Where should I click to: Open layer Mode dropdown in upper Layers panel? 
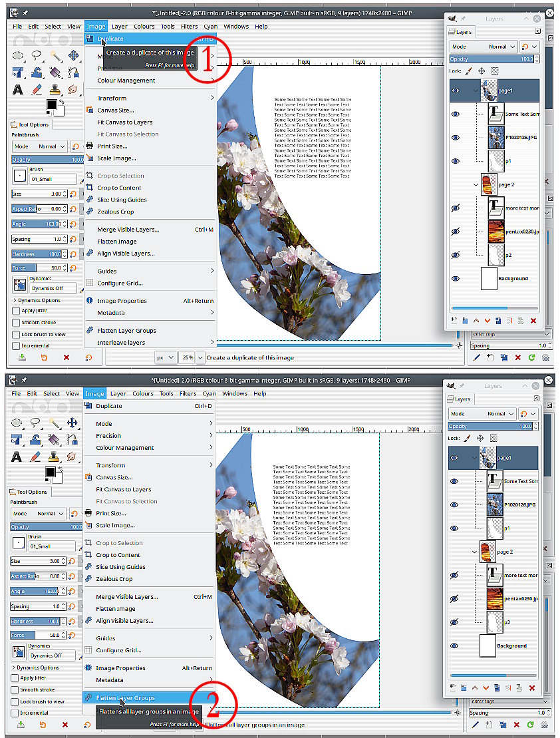[x=484, y=47]
